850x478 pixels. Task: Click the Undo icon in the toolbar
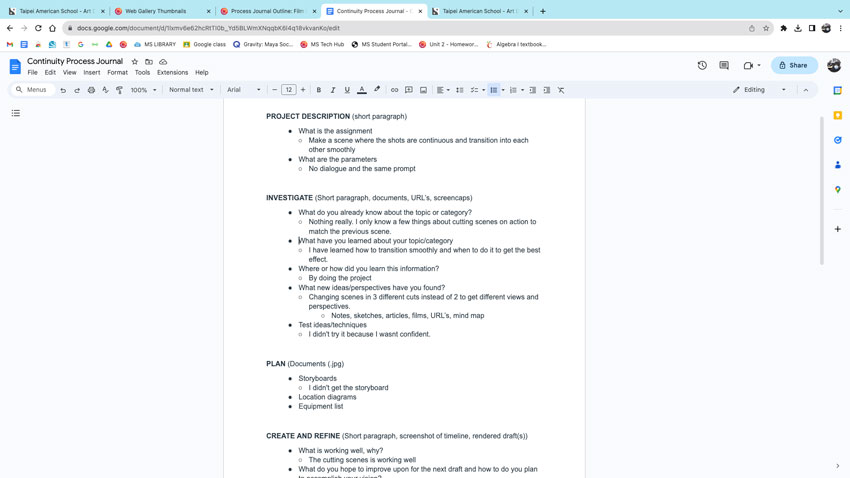63,90
